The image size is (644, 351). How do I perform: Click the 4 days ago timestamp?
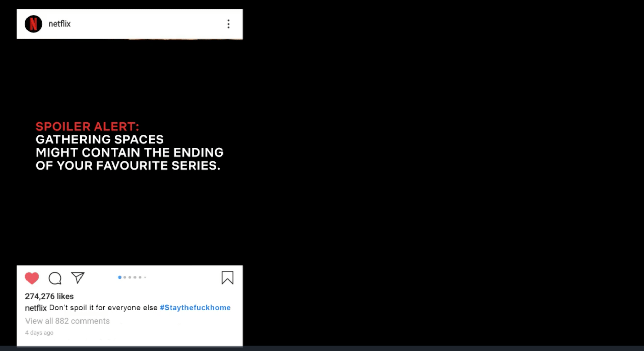39,333
